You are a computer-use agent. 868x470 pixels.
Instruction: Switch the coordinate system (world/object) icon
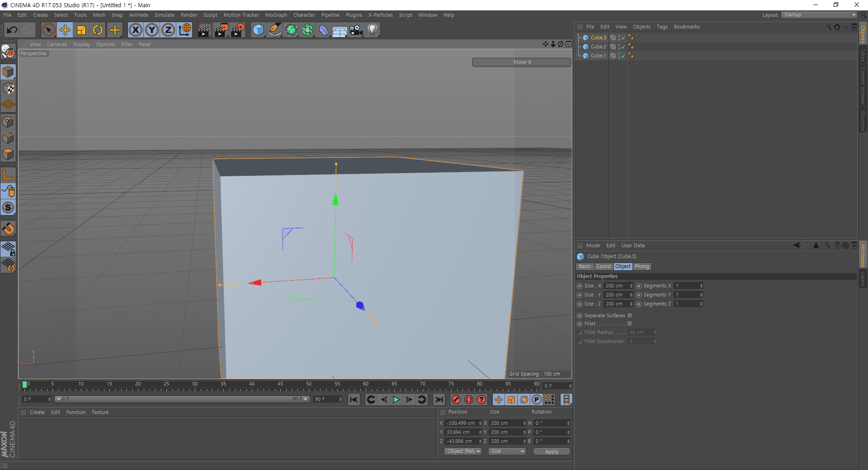(185, 30)
